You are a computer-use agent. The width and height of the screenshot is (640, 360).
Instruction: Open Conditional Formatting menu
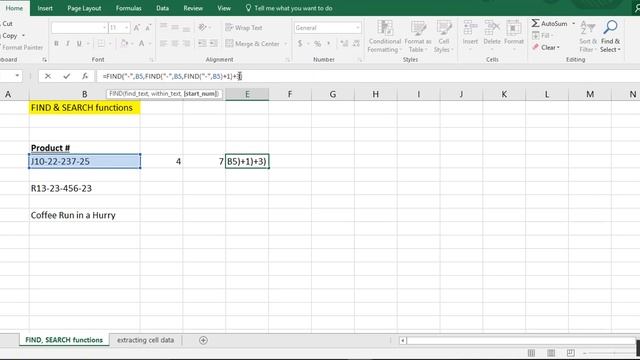[384, 37]
